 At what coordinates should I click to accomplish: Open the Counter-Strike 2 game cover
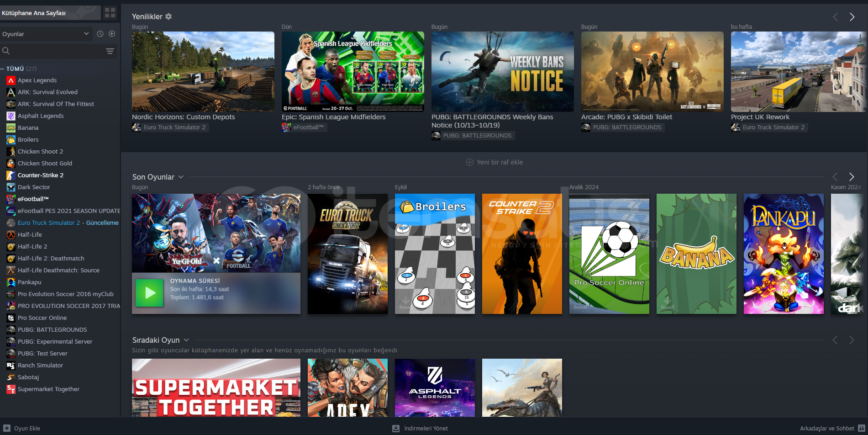tap(522, 254)
